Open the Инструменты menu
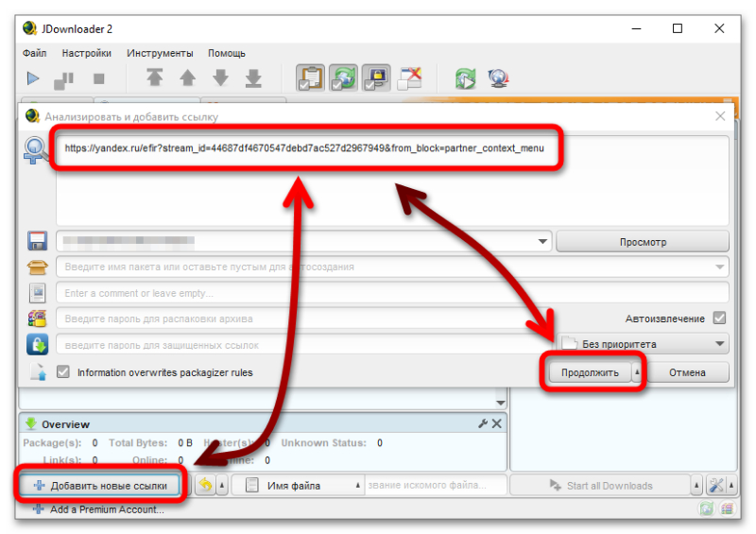Screen dimensions: 756x534 [x=160, y=53]
